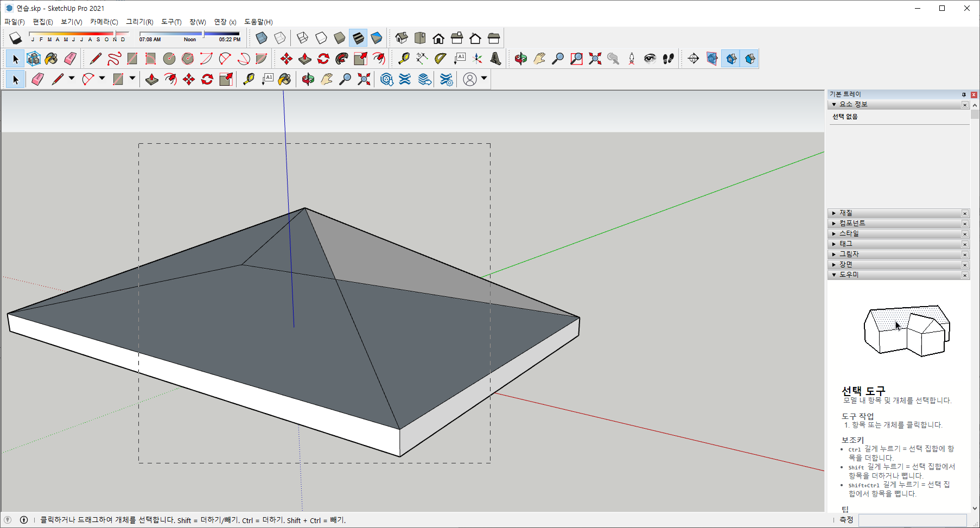Expand the 태그 panel
980x528 pixels.
834,244
